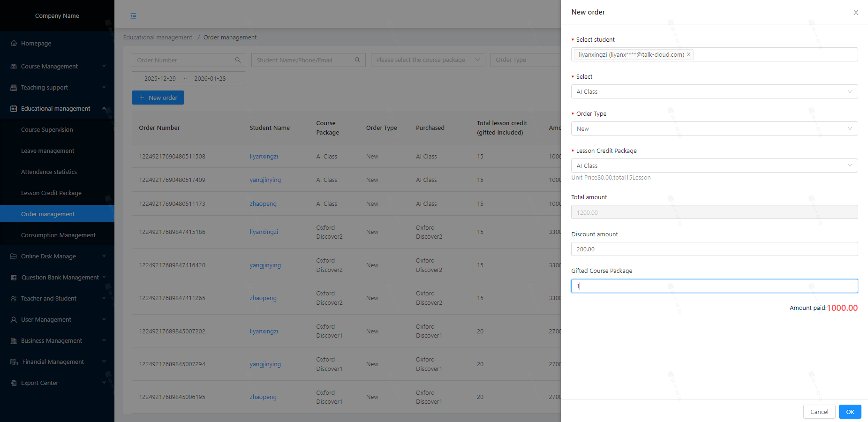This screenshot has width=868, height=422.
Task: Click the Cancel button
Action: tap(819, 412)
